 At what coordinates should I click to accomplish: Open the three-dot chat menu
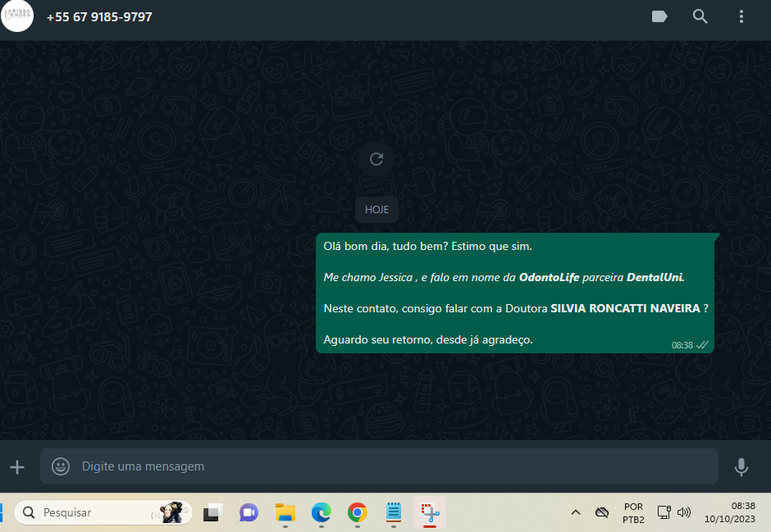[x=741, y=16]
